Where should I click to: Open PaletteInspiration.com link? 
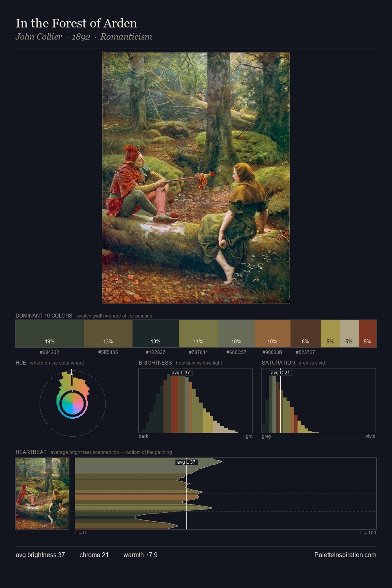pyautogui.click(x=345, y=555)
